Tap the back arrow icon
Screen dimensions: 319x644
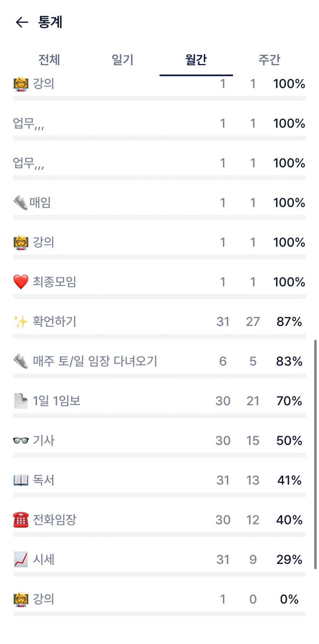click(x=22, y=22)
